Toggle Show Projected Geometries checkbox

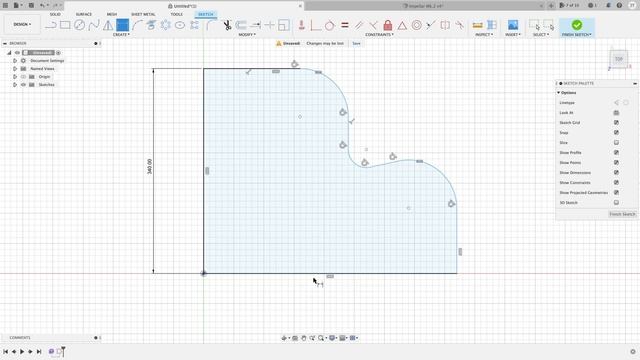pos(616,193)
